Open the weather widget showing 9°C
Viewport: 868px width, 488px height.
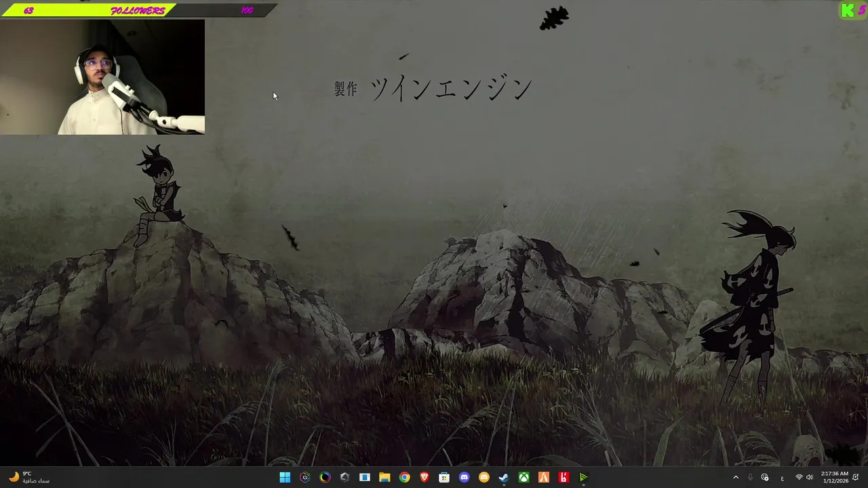(x=28, y=477)
